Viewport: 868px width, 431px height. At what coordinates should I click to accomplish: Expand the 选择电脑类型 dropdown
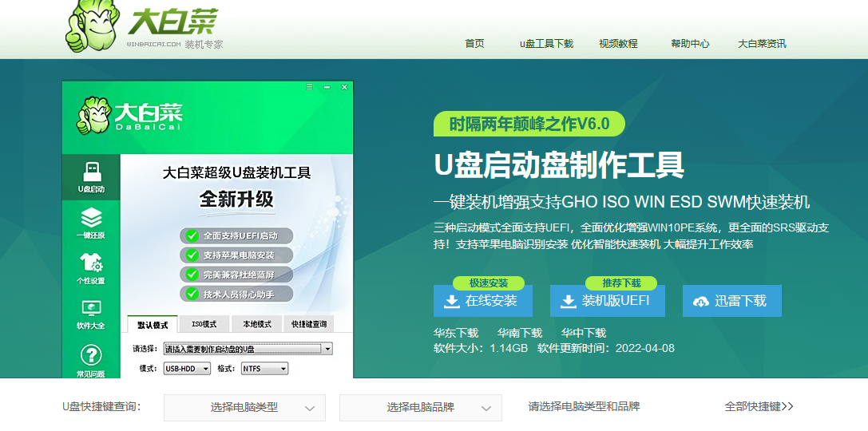(x=244, y=407)
